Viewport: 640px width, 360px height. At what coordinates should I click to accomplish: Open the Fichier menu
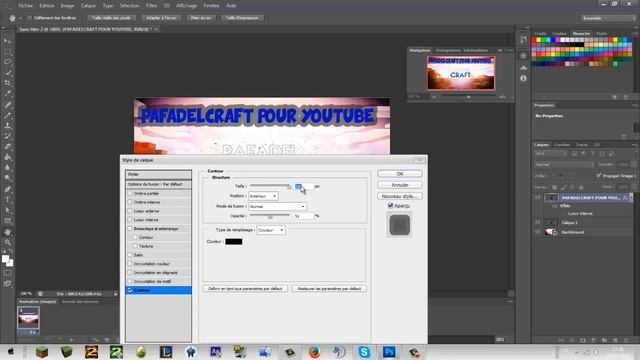pyautogui.click(x=25, y=6)
